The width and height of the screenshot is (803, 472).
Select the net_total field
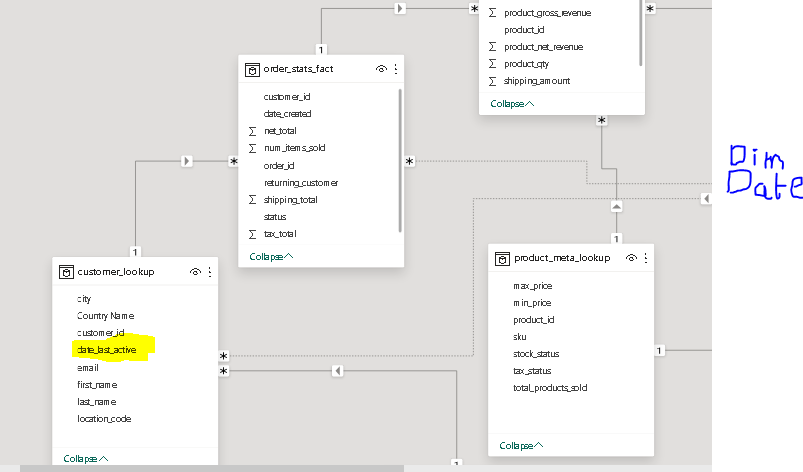pyautogui.click(x=280, y=131)
